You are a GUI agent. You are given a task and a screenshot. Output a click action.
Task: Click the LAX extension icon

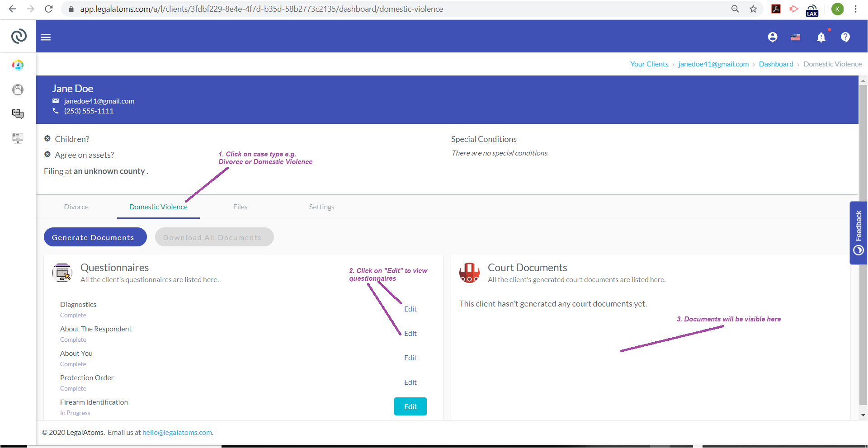pos(812,10)
